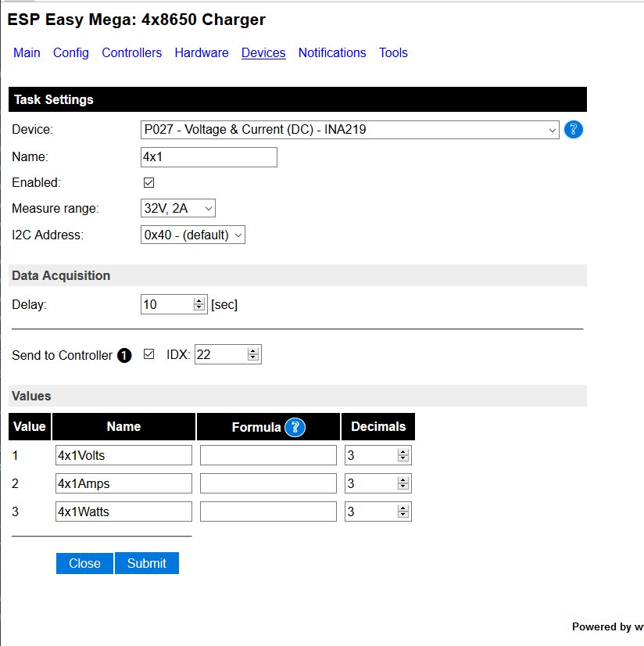Select the Devices tab

point(263,52)
